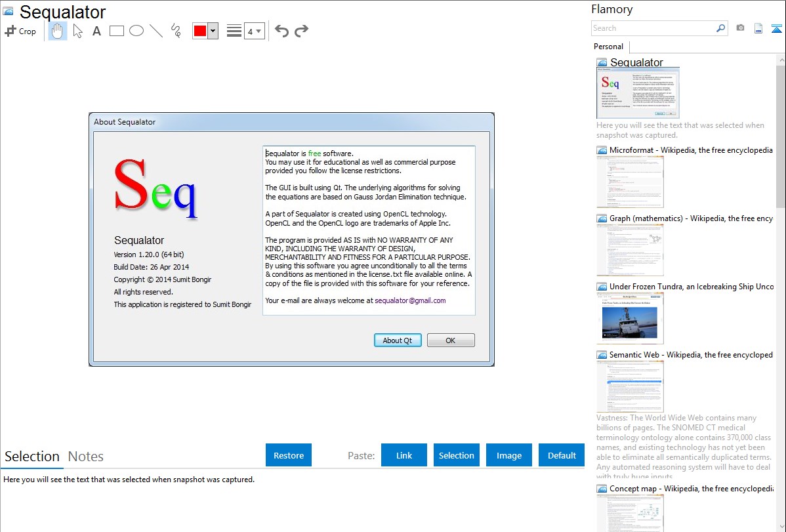Pick the rectangle shape tool
This screenshot has height=532, width=786.
coord(116,31)
